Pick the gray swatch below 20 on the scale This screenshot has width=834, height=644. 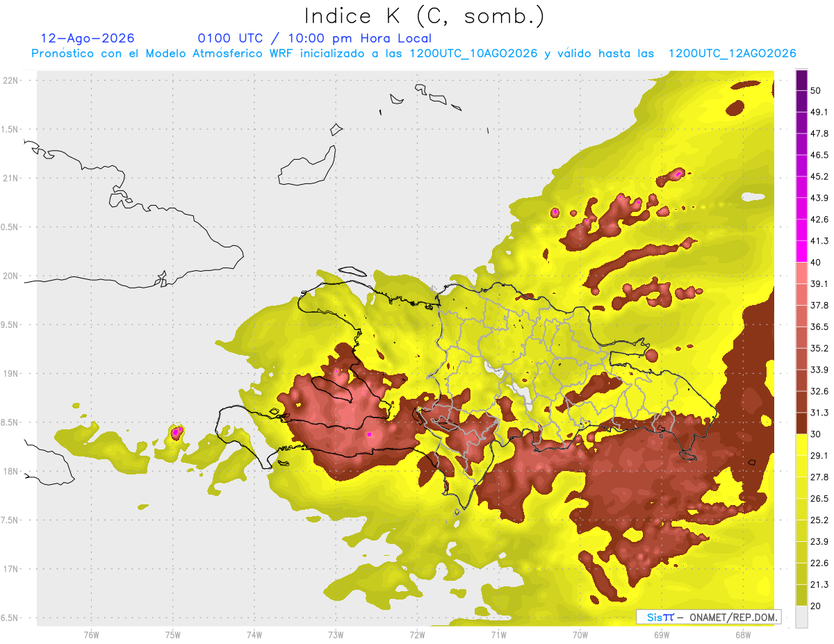click(801, 617)
